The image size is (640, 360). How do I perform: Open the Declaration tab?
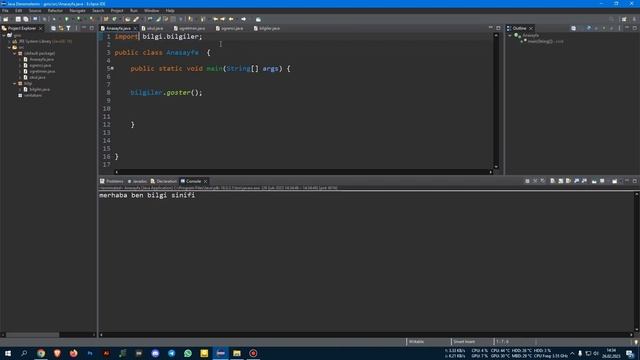coord(164,181)
